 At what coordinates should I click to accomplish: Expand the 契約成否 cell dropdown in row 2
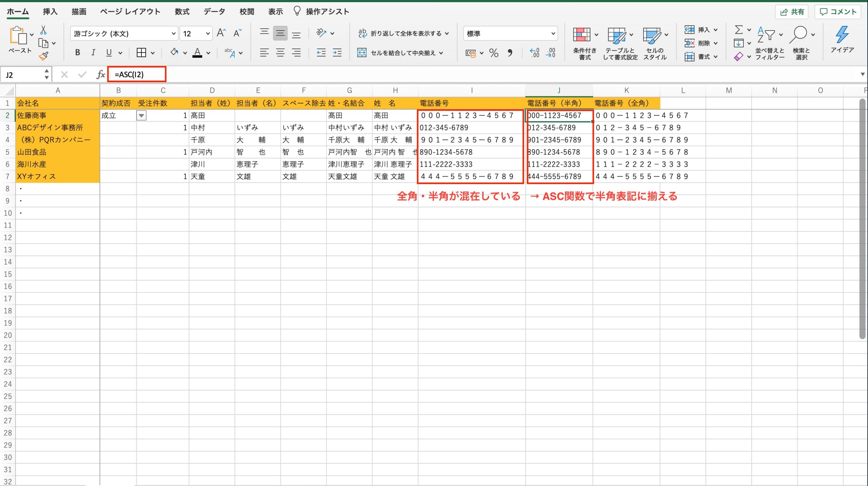pos(141,115)
